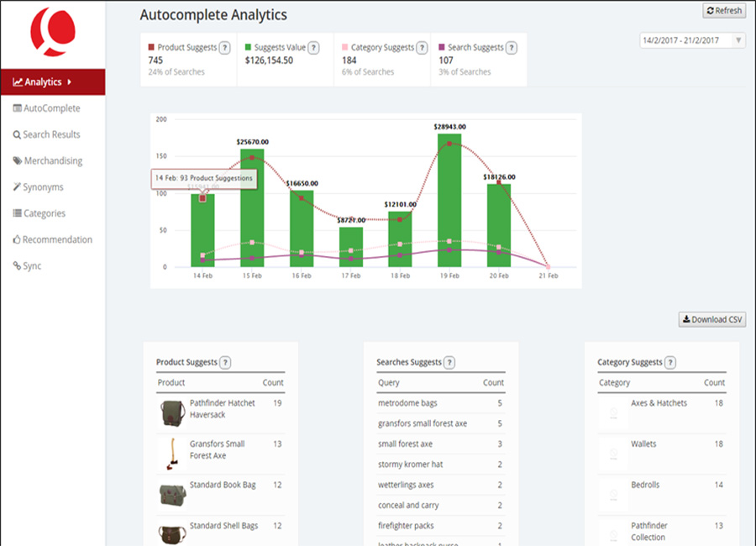This screenshot has width=756, height=546.
Task: Open the AutoComplete sidebar section
Action: tap(51, 108)
